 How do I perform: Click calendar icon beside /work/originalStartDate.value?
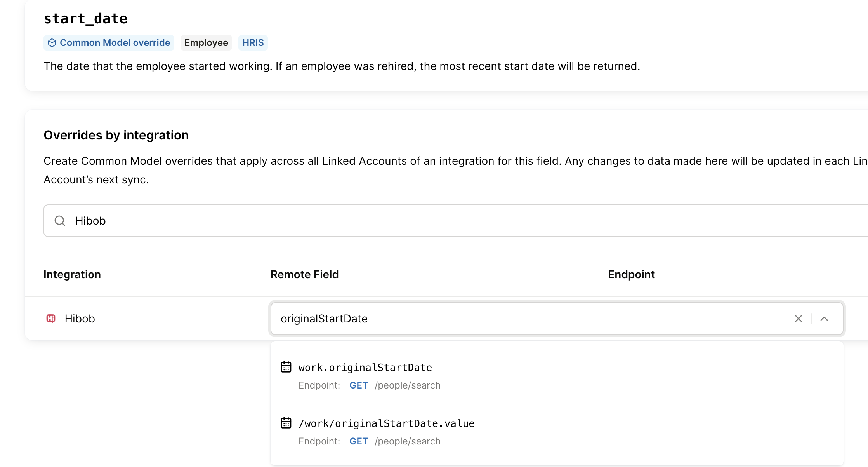coord(286,423)
